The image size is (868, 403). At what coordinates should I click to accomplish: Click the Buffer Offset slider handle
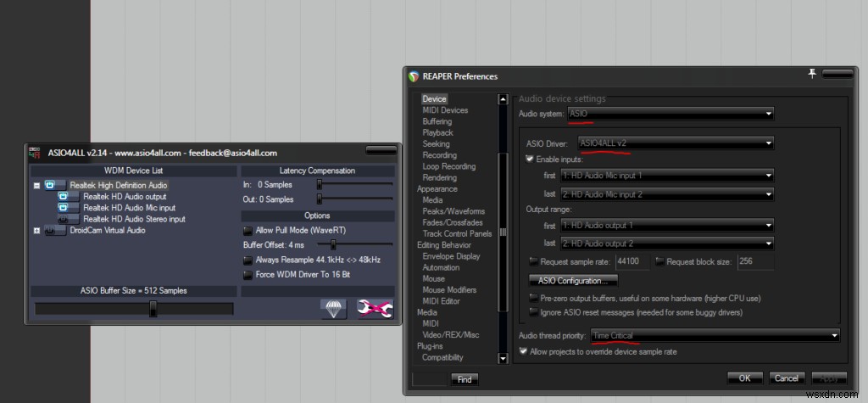click(x=333, y=244)
